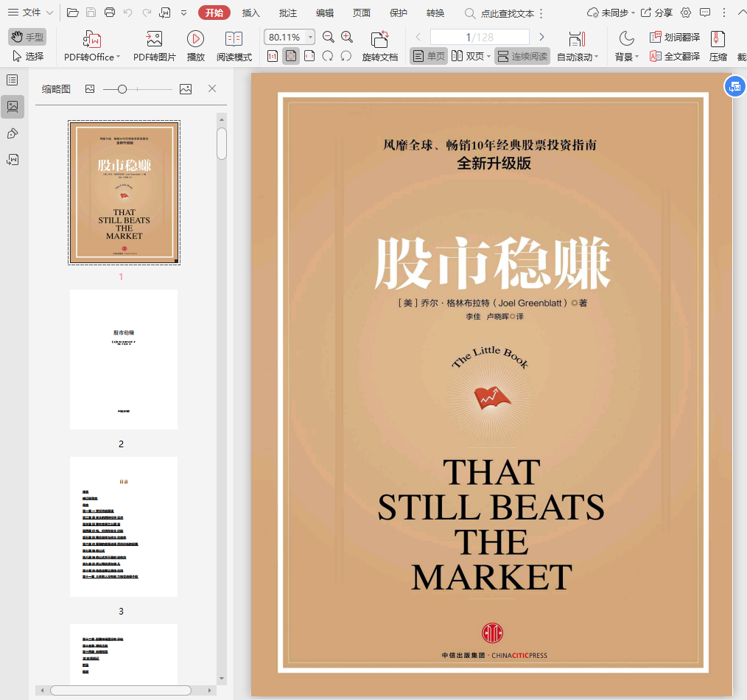Click the redo arrow icon
Viewport: 747px width, 700px height.
(x=147, y=13)
